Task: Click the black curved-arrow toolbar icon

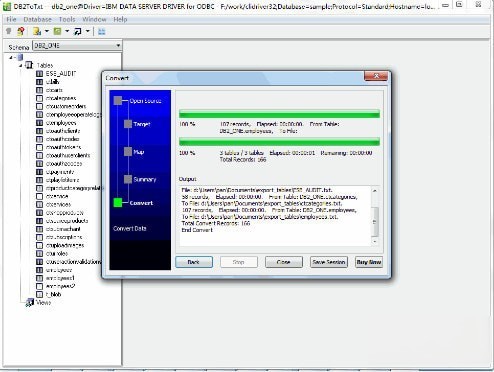Action: (78, 31)
